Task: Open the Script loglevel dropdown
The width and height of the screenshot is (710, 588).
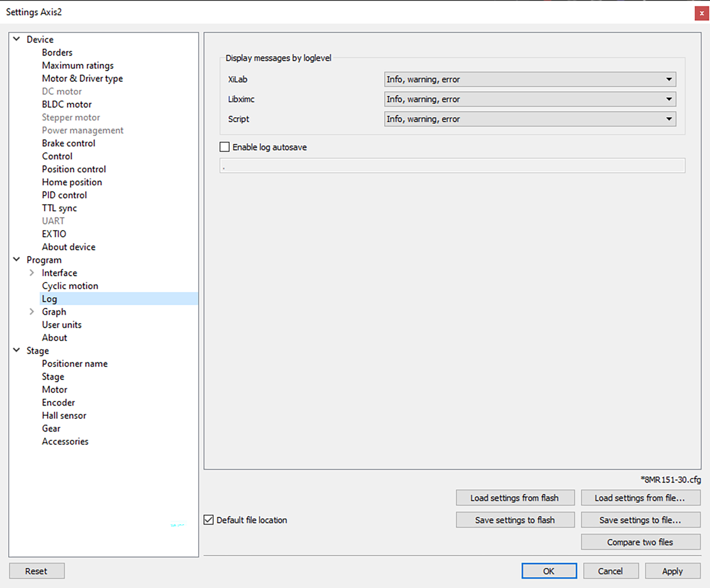Action: click(530, 119)
